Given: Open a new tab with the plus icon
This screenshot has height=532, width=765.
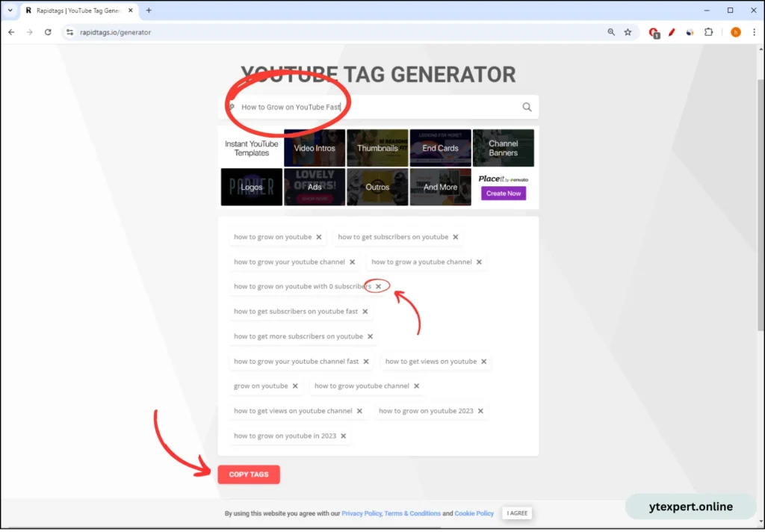Looking at the screenshot, I should point(148,10).
